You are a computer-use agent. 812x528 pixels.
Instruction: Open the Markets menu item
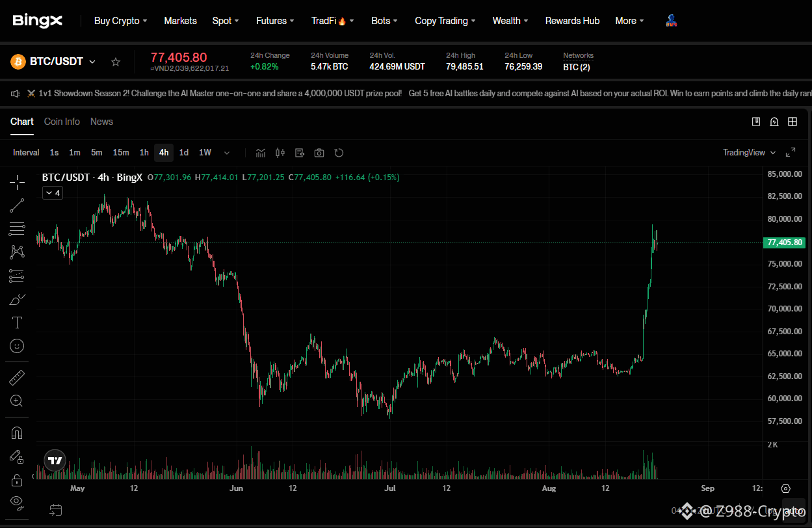click(x=180, y=21)
